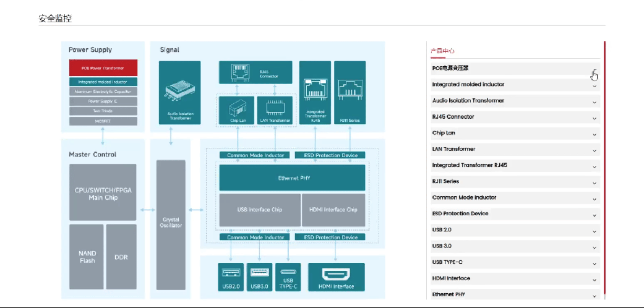Expand Audio Isolation Transformer in product list
The width and height of the screenshot is (644, 308).
pyautogui.click(x=515, y=101)
